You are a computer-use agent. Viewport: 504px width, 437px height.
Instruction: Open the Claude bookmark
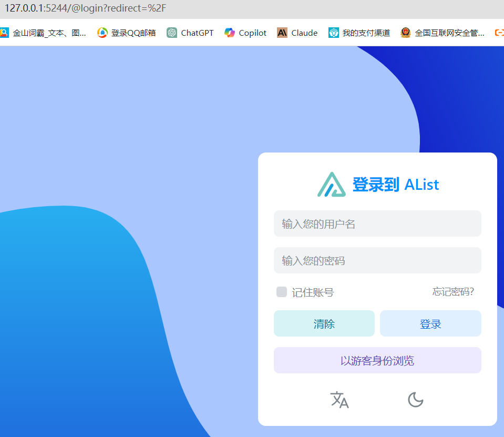pos(297,33)
